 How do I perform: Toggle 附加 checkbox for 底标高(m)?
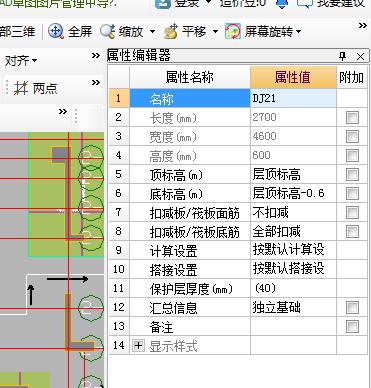point(352,193)
